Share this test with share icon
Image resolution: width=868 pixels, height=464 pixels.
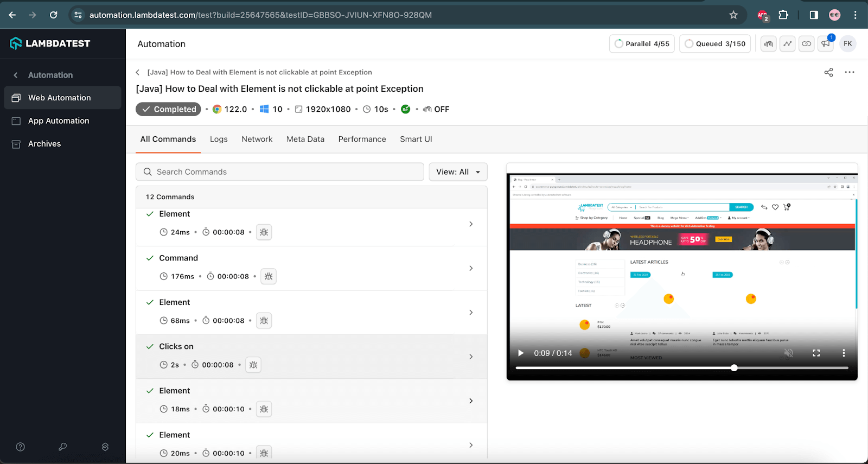828,72
